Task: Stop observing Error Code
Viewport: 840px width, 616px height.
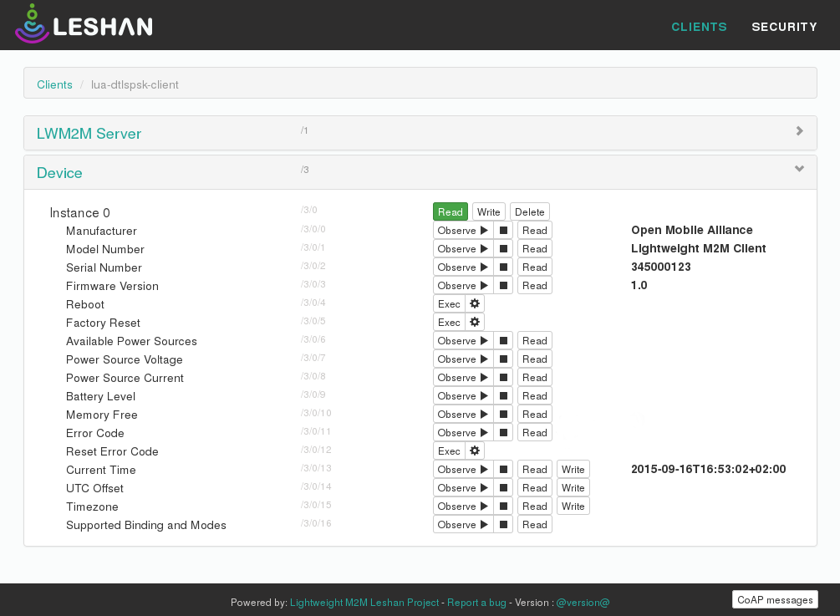Action: 503,433
